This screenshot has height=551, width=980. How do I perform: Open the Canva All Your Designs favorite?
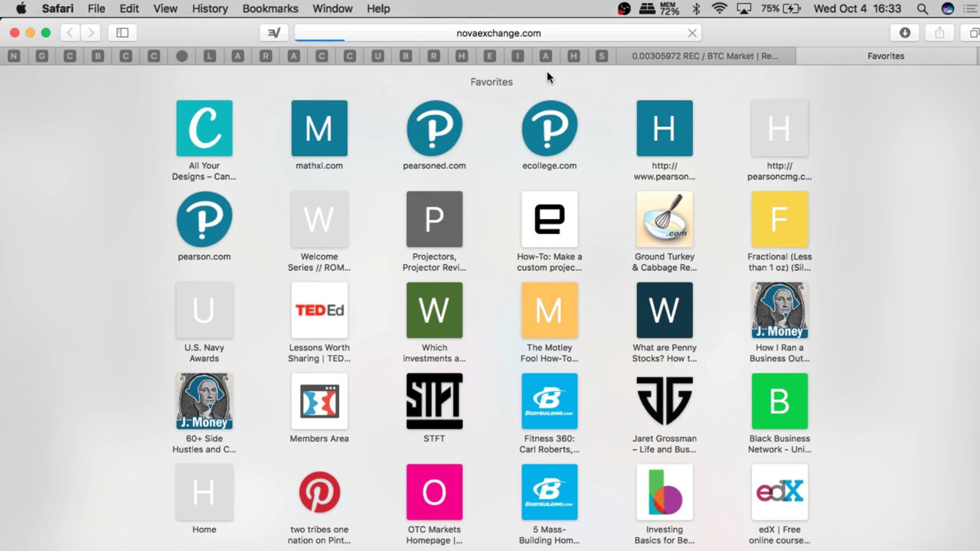coord(204,129)
